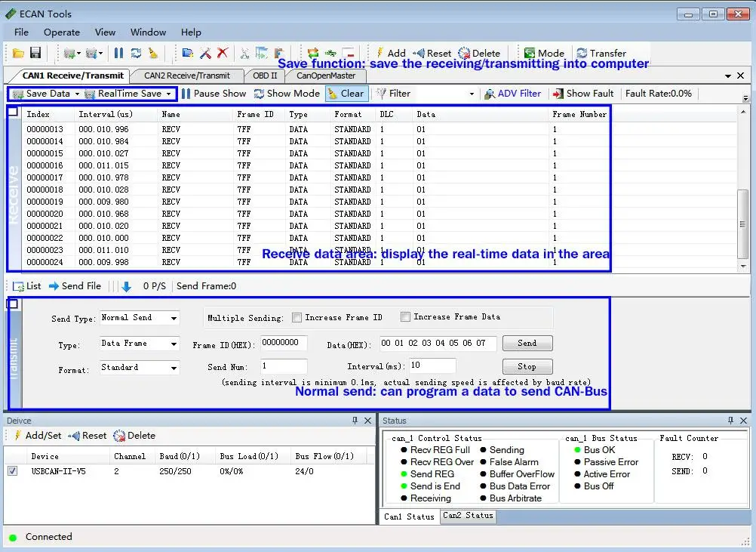Open the ADV Filter tool
Viewport: 756px width, 552px height.
click(x=512, y=94)
